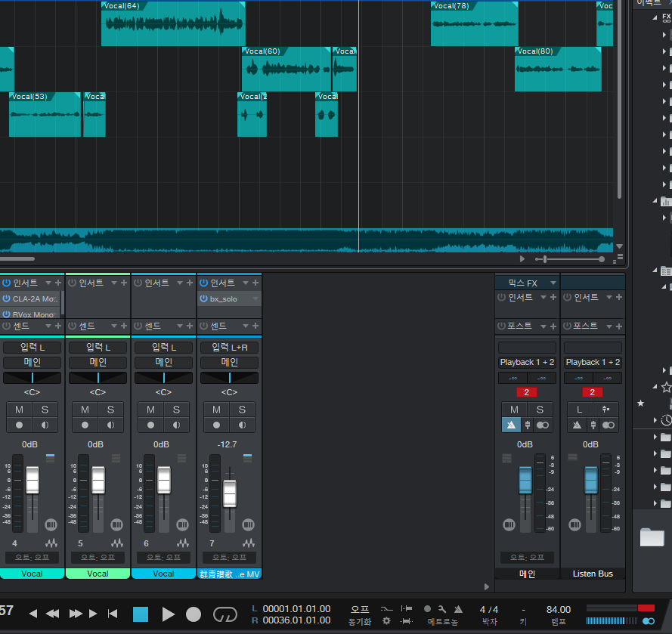Viewport: 672px width, 634px height.
Task: Add a 포스트 effect on the Listen Bus
Action: pyautogui.click(x=619, y=326)
